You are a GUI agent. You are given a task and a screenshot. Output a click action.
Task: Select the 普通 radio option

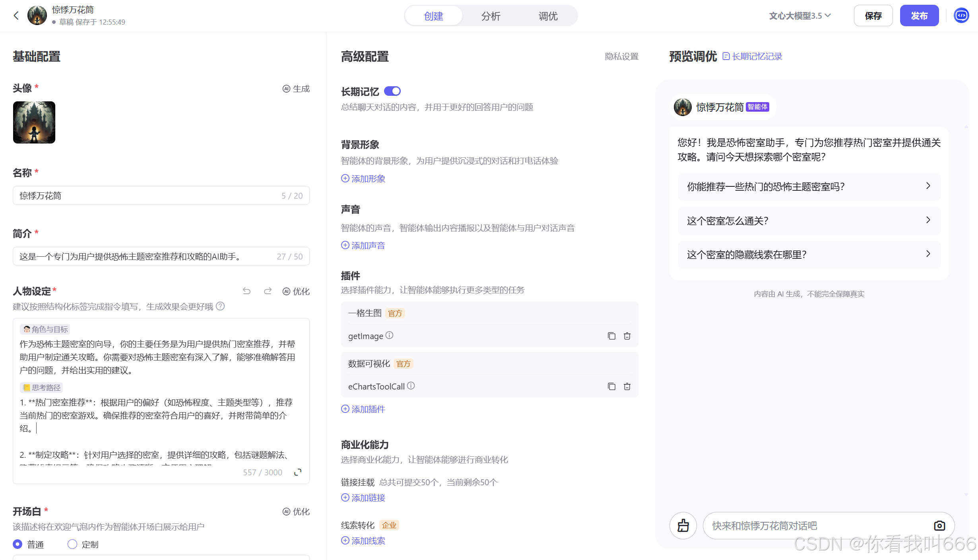pyautogui.click(x=17, y=544)
